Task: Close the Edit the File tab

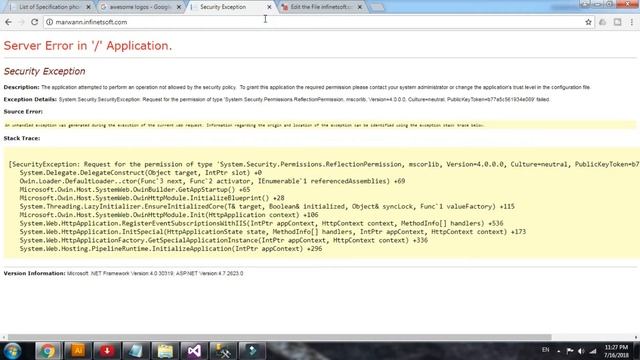Action: pos(360,7)
